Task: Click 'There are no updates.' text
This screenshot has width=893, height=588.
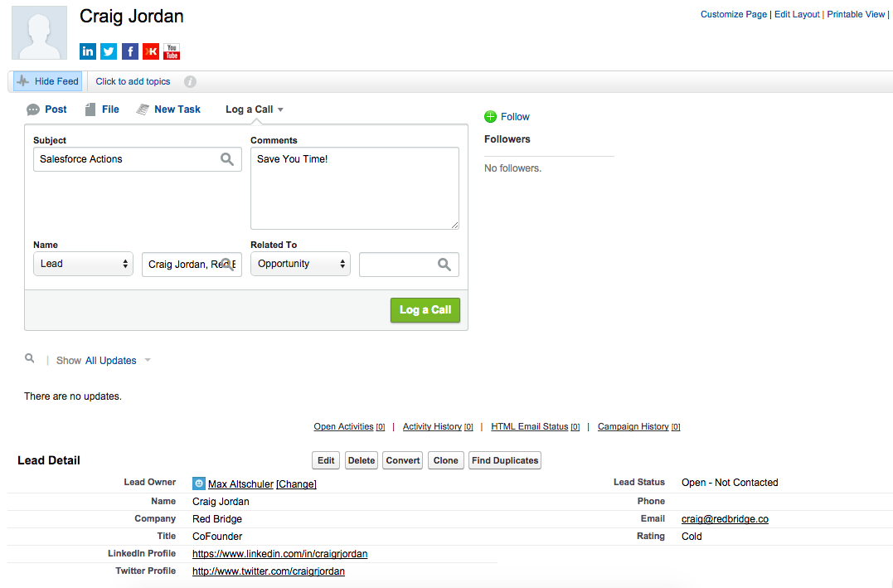Action: tap(73, 396)
